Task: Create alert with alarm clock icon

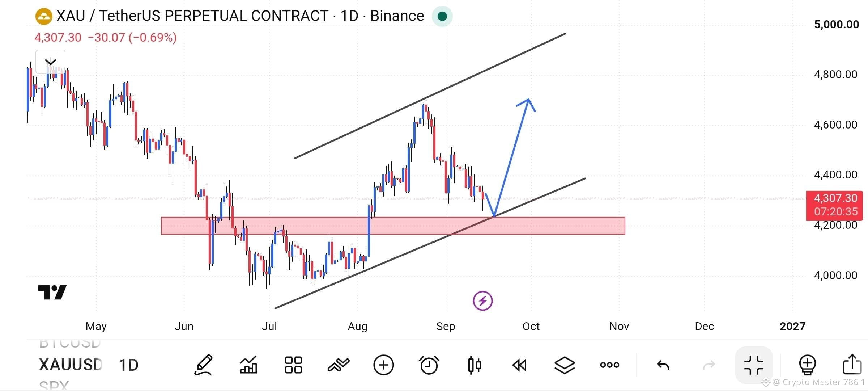Action: click(429, 365)
